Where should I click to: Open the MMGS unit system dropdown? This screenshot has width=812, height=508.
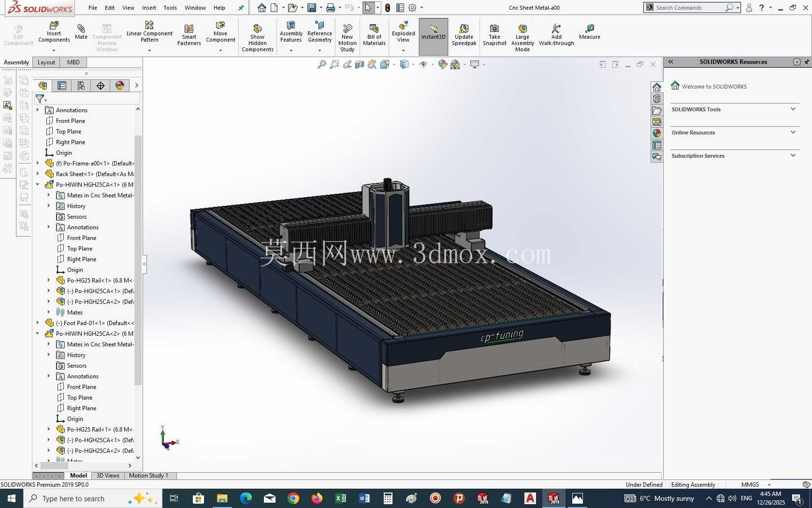(x=769, y=485)
